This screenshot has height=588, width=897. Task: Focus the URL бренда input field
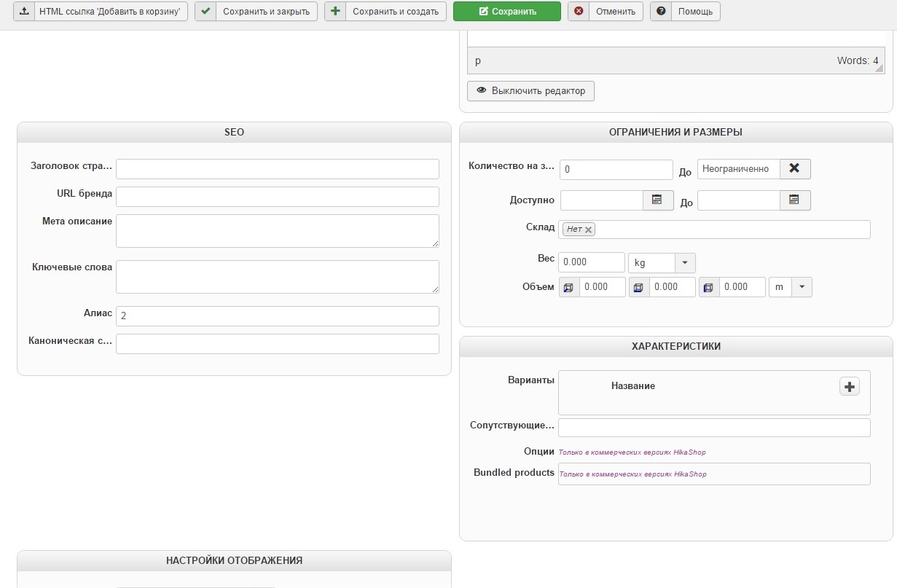pyautogui.click(x=278, y=197)
